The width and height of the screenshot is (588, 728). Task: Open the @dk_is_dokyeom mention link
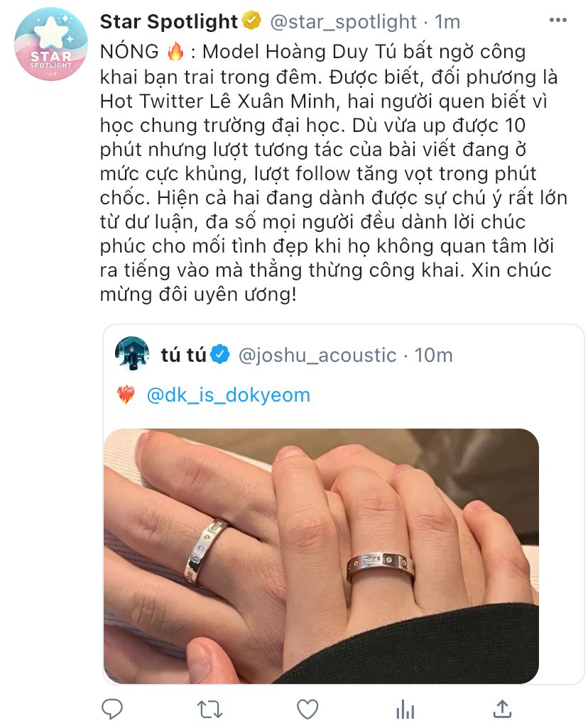click(228, 395)
